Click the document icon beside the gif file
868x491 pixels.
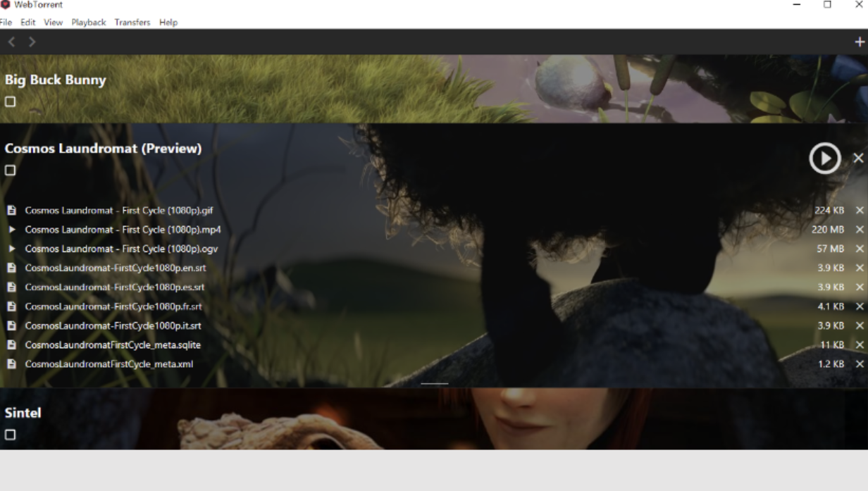pyautogui.click(x=11, y=210)
